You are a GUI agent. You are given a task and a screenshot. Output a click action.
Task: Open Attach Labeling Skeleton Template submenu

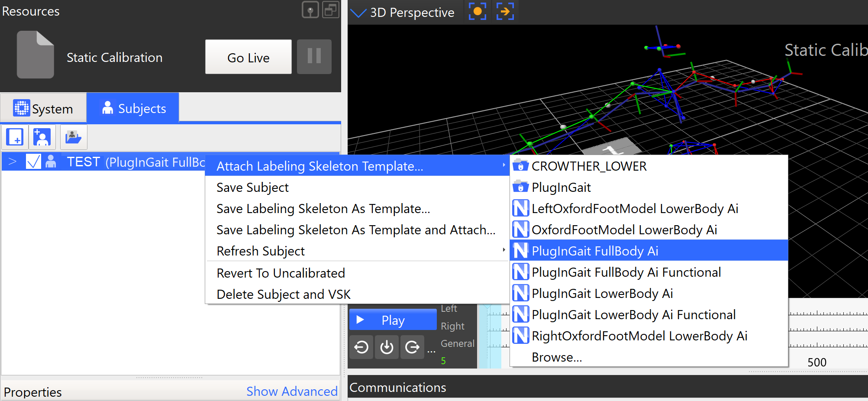[357, 166]
